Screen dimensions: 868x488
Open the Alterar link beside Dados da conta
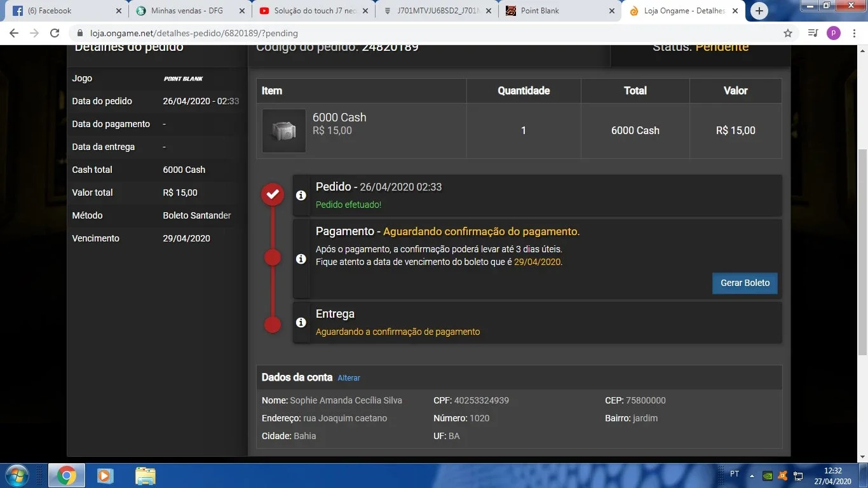click(349, 378)
